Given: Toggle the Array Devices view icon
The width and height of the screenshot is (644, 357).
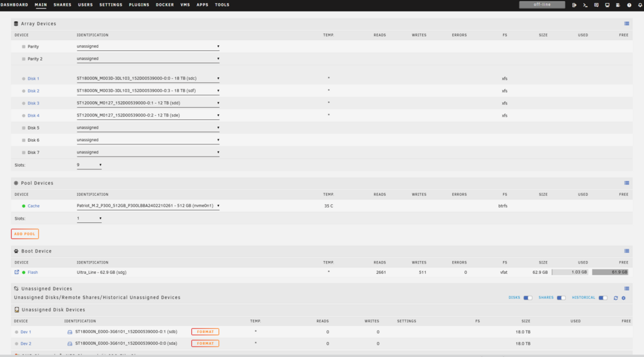Looking at the screenshot, I should 627,23.
